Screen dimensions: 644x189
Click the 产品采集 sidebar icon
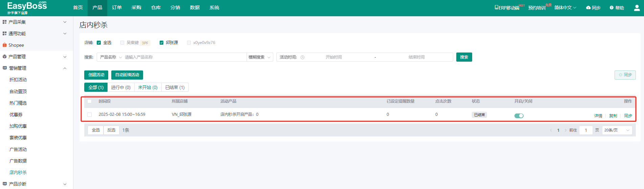pyautogui.click(x=4, y=22)
